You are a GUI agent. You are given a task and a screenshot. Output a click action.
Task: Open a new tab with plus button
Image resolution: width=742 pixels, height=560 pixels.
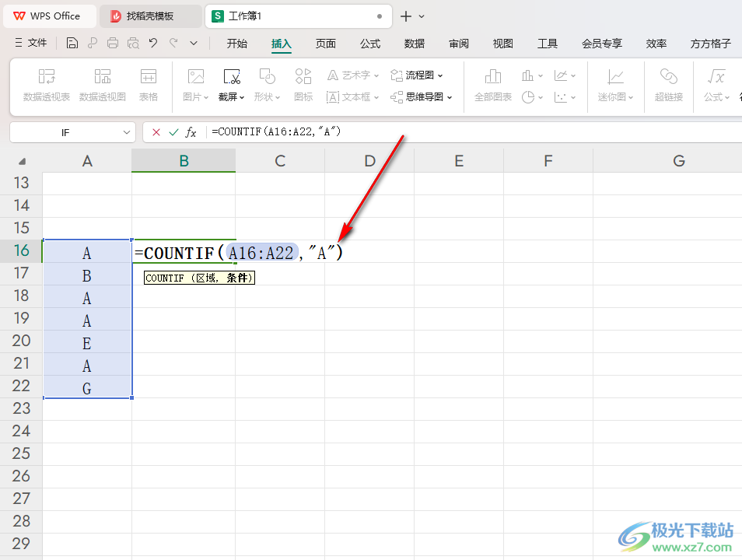click(405, 16)
